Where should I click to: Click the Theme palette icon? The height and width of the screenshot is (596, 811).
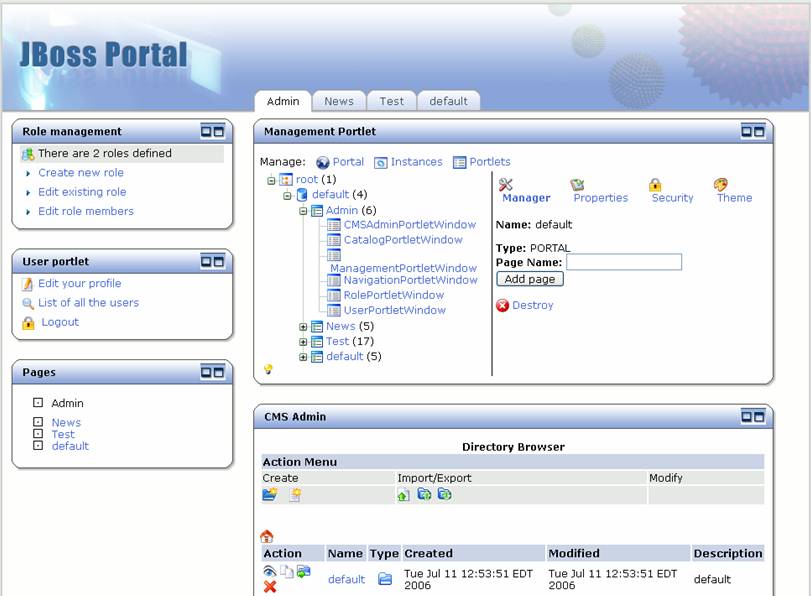pos(720,184)
